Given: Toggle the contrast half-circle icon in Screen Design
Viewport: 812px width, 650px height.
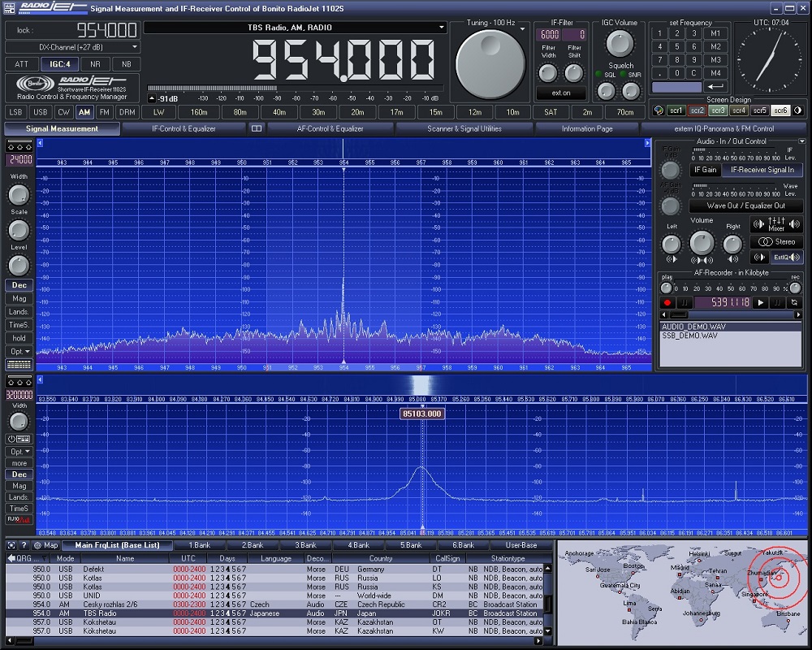Looking at the screenshot, I should (798, 110).
